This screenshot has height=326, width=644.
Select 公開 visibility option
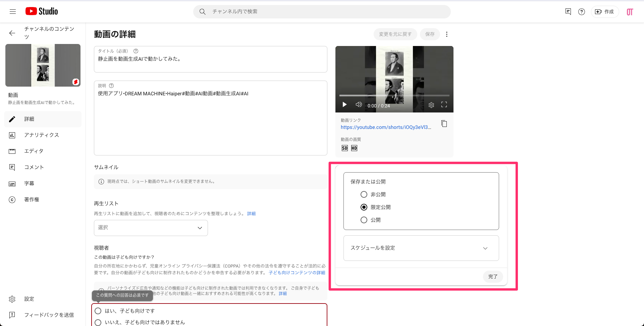click(364, 220)
